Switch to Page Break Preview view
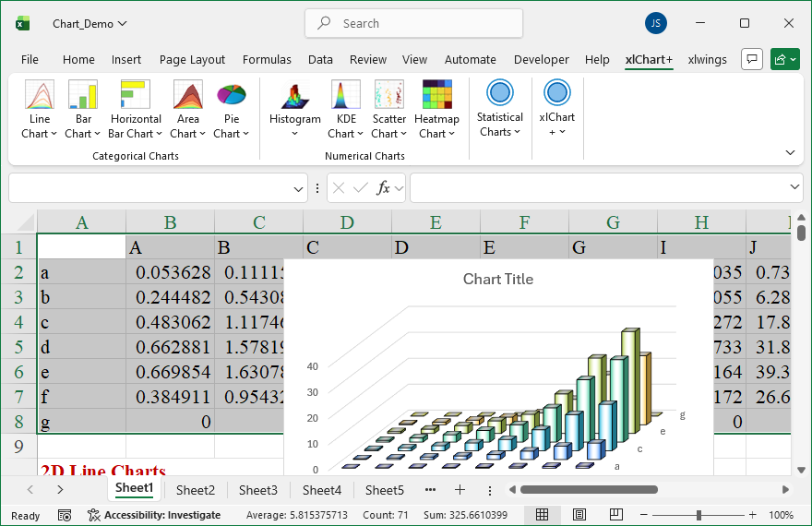 point(615,515)
